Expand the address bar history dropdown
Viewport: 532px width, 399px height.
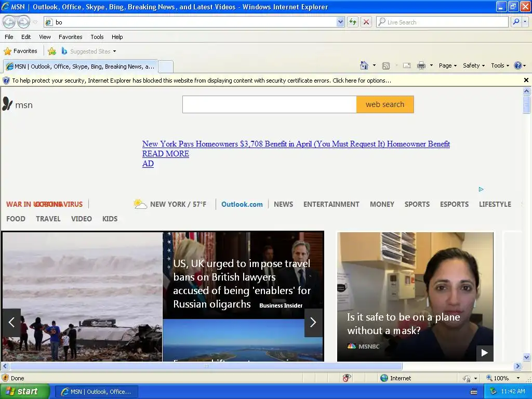coord(340,22)
